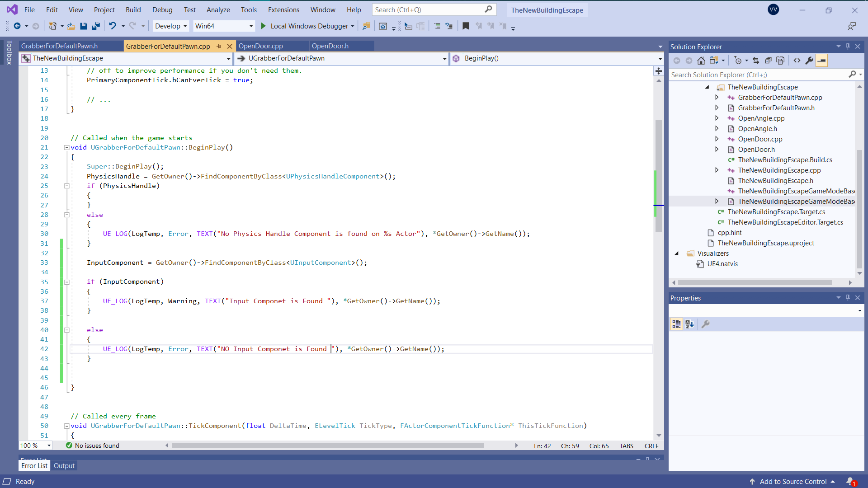Expand the OpenDoor.cpp tree node

coord(717,139)
